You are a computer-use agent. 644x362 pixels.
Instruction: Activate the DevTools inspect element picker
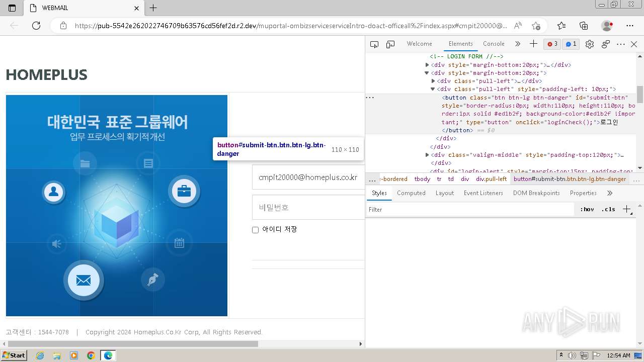pos(374,44)
